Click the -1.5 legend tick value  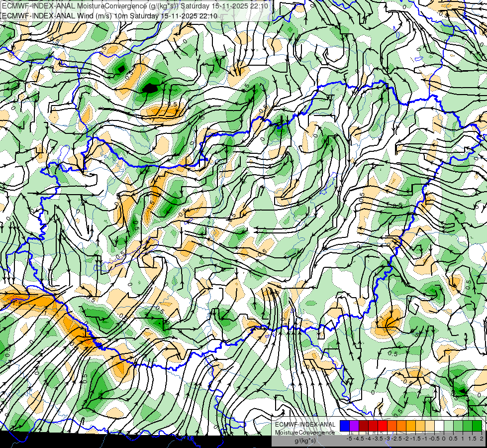coord(415,439)
